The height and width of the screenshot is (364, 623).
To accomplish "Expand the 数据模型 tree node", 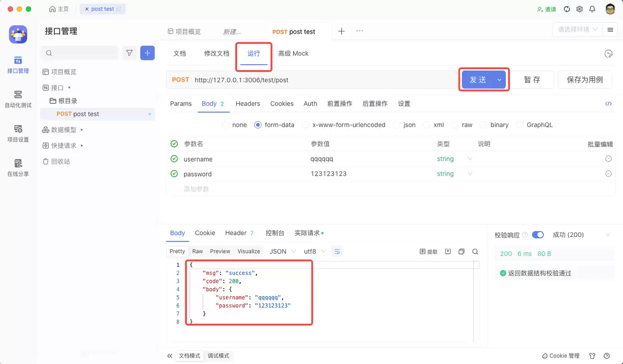I will click(x=82, y=130).
